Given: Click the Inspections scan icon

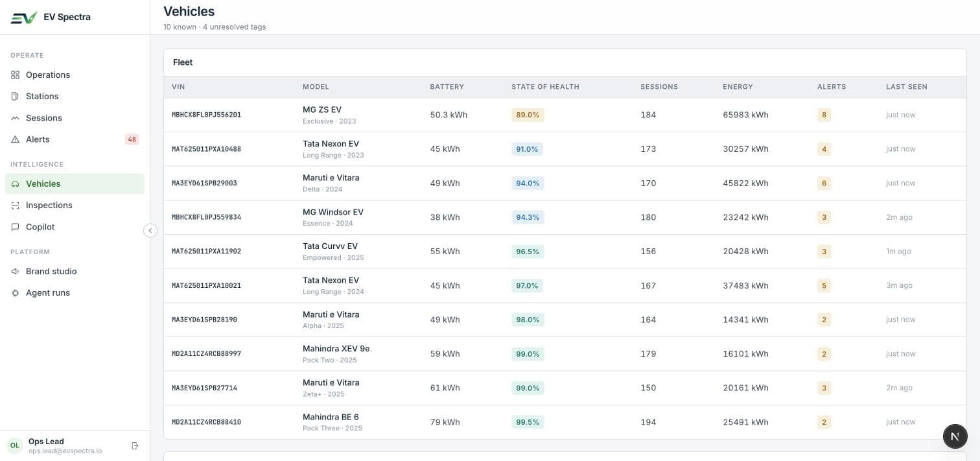Looking at the screenshot, I should tap(16, 206).
